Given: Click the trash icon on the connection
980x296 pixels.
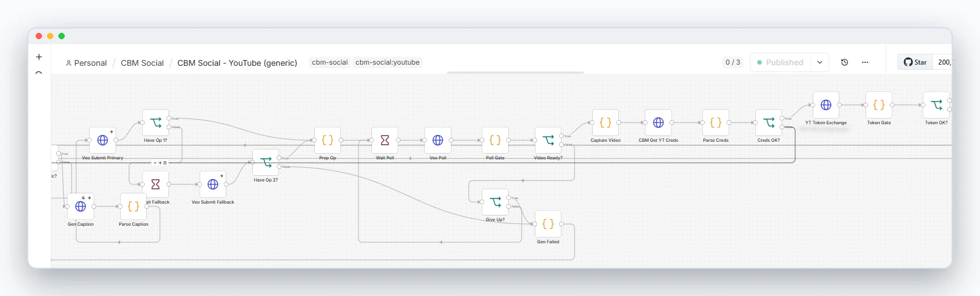Looking at the screenshot, I should click(x=165, y=163).
